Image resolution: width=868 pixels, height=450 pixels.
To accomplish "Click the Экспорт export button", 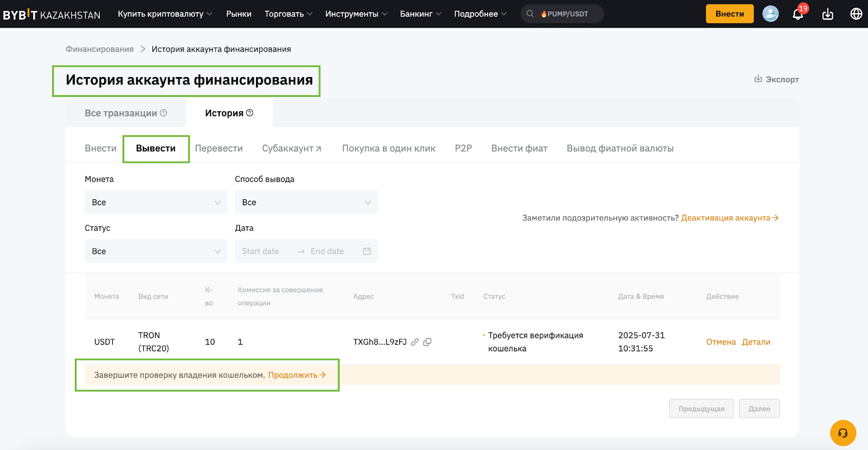I will (776, 79).
